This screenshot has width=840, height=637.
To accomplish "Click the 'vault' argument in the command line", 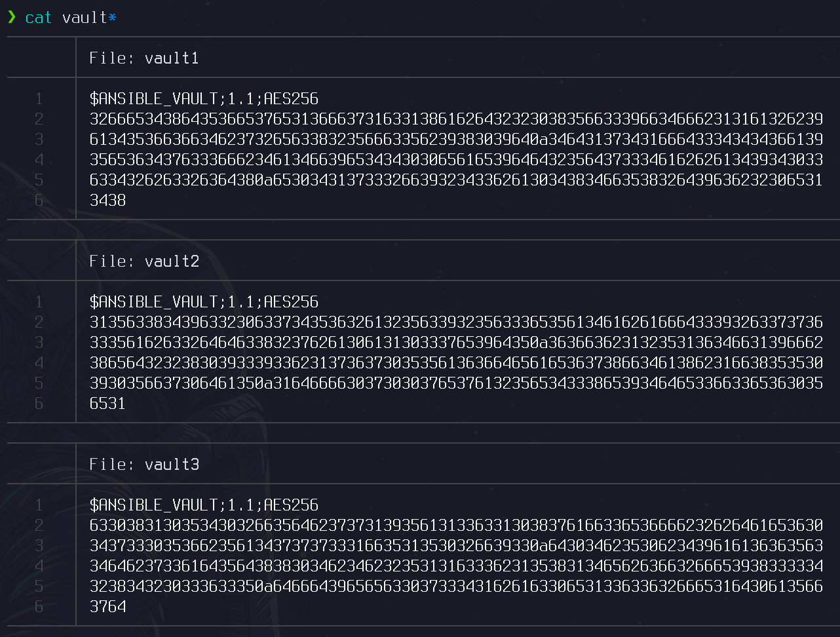I will click(x=85, y=18).
